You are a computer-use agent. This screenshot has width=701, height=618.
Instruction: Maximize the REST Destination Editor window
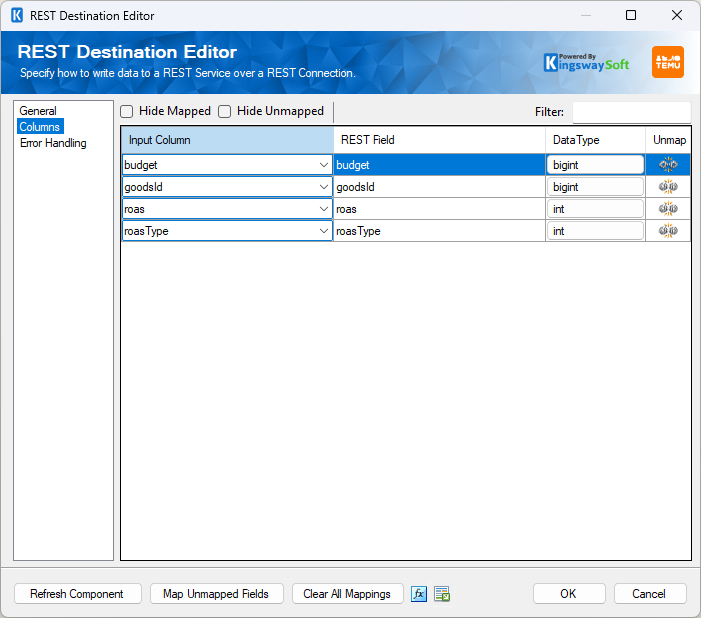pos(631,15)
